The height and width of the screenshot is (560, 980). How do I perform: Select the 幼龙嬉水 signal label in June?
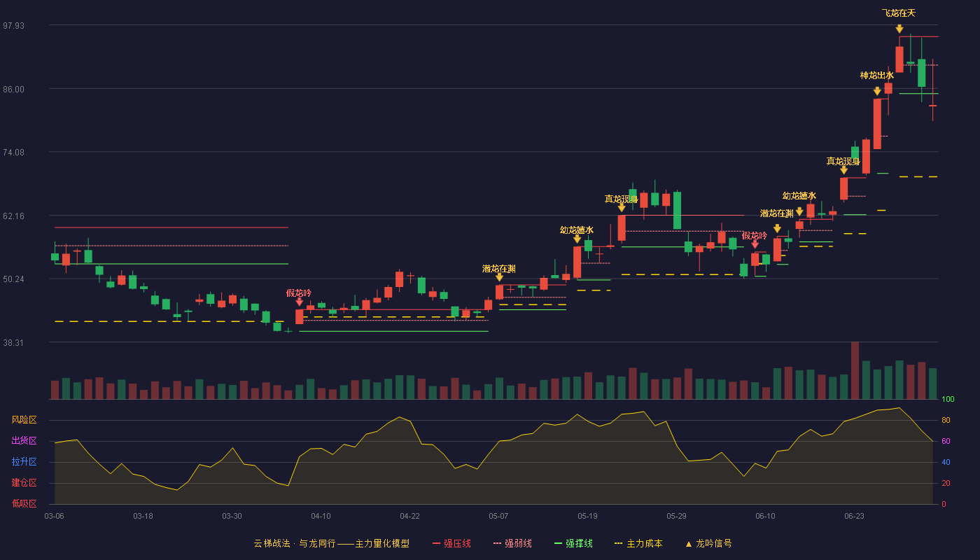pyautogui.click(x=799, y=195)
